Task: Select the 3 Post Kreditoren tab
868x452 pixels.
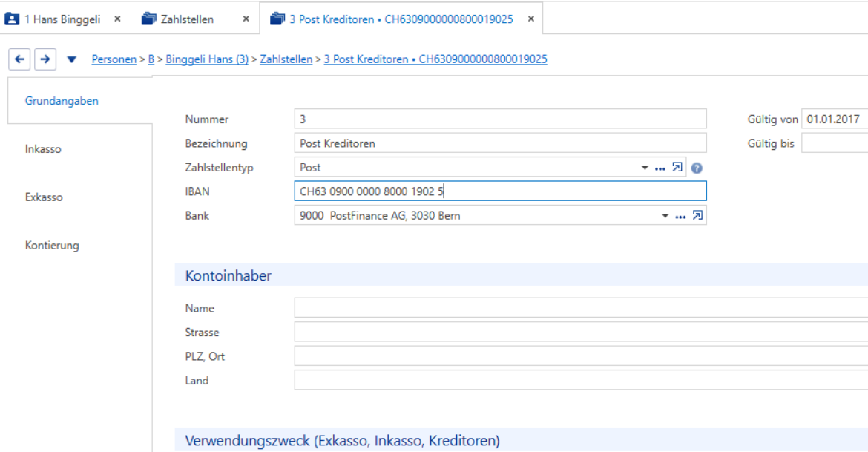Action: (x=401, y=19)
